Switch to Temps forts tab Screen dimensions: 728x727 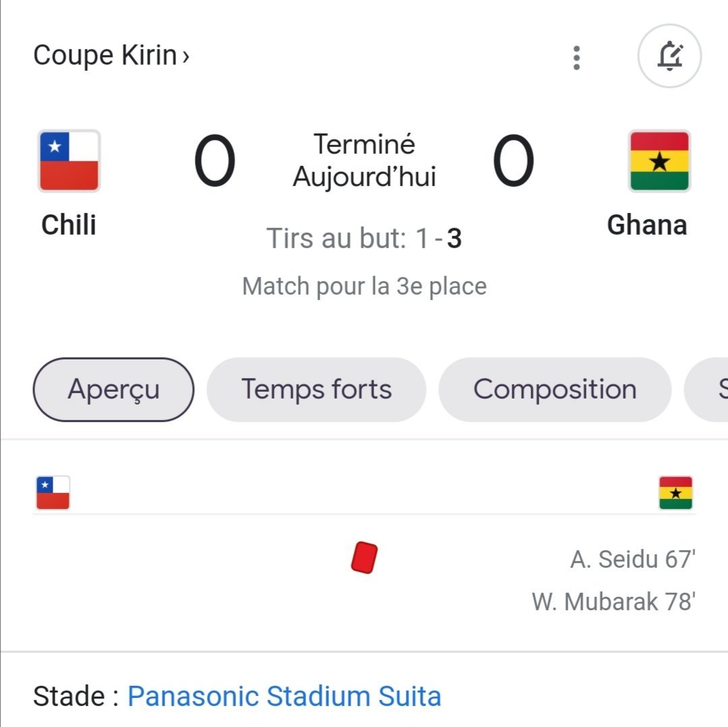[x=316, y=389]
